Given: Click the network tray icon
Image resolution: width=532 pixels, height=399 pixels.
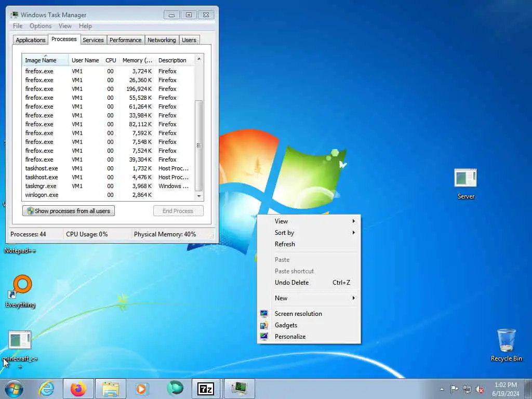Looking at the screenshot, I should click(467, 389).
